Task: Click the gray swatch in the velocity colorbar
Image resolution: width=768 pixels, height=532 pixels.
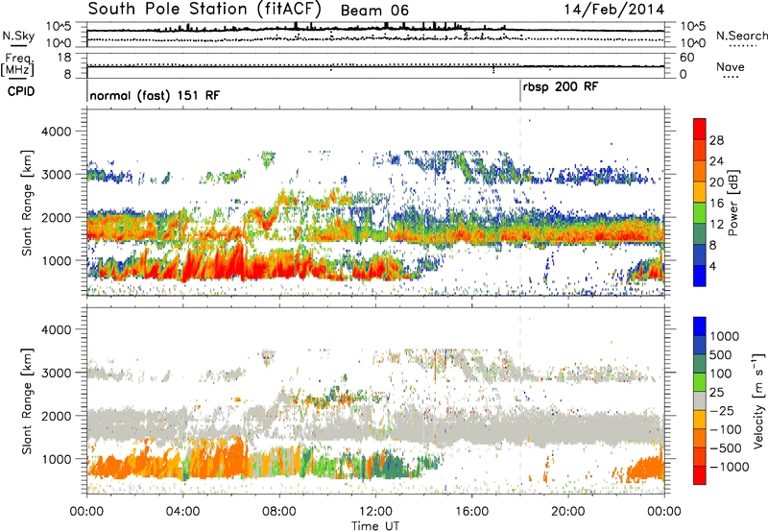Action: point(700,401)
